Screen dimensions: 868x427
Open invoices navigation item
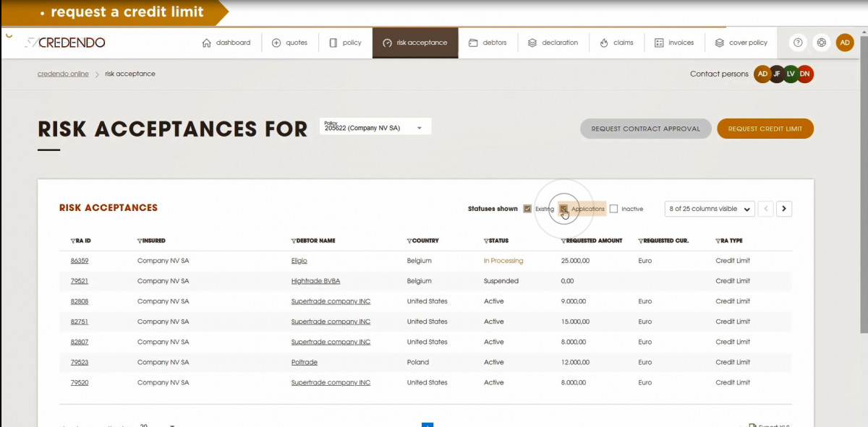[x=674, y=43]
